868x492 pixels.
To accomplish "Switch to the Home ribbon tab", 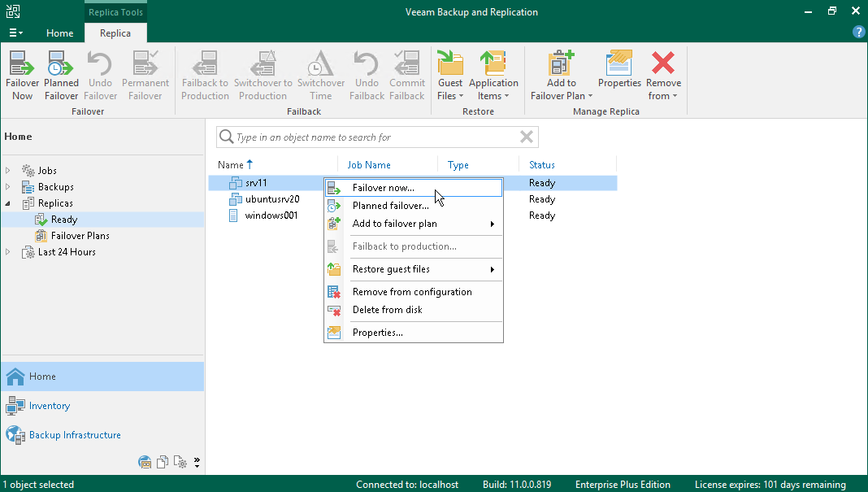I will 60,33.
